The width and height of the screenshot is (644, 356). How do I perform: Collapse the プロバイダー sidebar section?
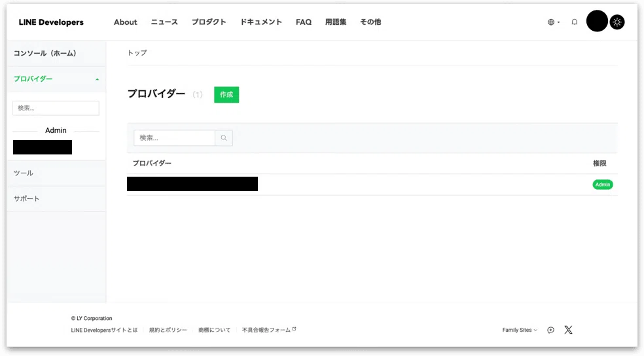[x=56, y=79]
